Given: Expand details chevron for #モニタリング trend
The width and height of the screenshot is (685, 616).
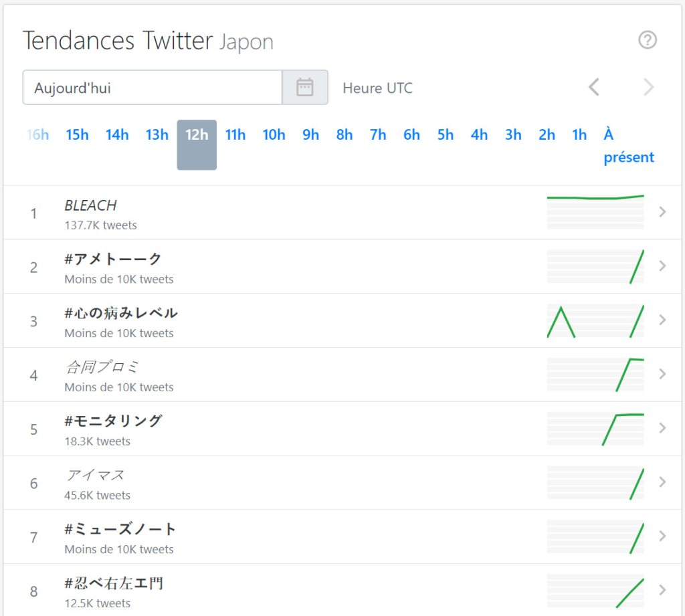Looking at the screenshot, I should pos(662,428).
